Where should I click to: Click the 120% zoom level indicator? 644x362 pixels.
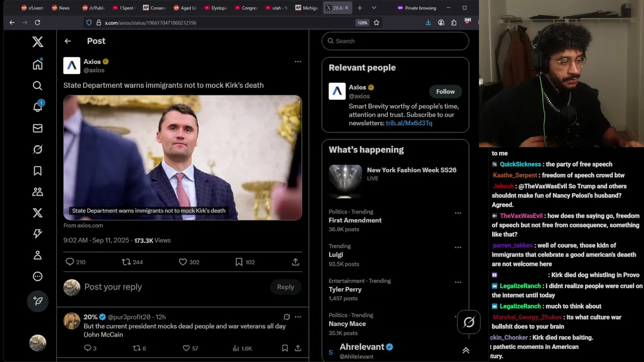[x=362, y=23]
